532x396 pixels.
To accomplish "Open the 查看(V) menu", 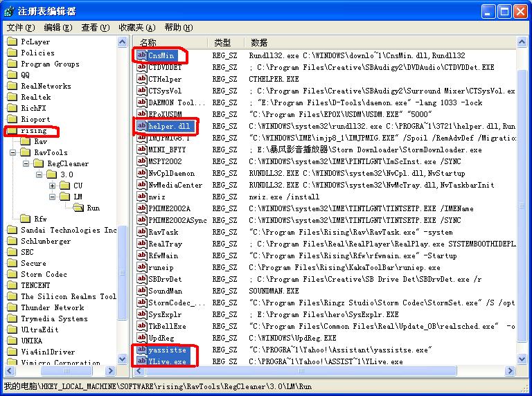I will 96,28.
